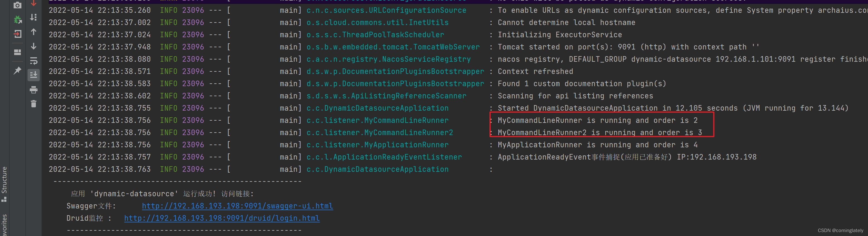This screenshot has width=868, height=236.
Task: Click logger name o.s.cloud.commons.util.InetUtils
Action: coord(377,23)
